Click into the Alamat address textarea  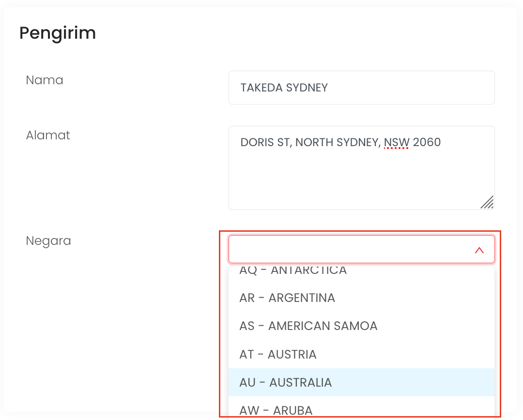pyautogui.click(x=361, y=174)
